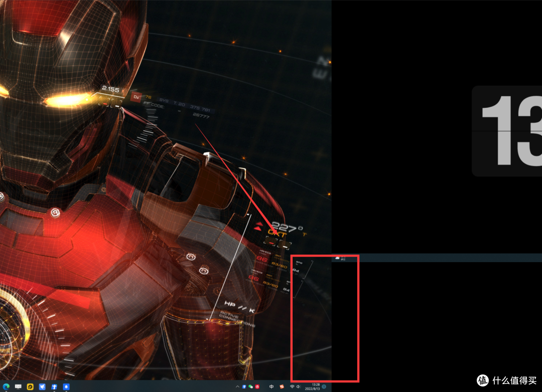The width and height of the screenshot is (542, 392).
Task: Open WeChat from the system tray
Action: 250,386
